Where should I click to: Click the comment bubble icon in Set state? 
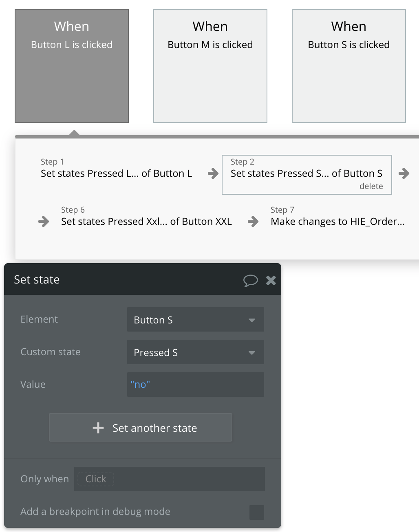tap(250, 280)
